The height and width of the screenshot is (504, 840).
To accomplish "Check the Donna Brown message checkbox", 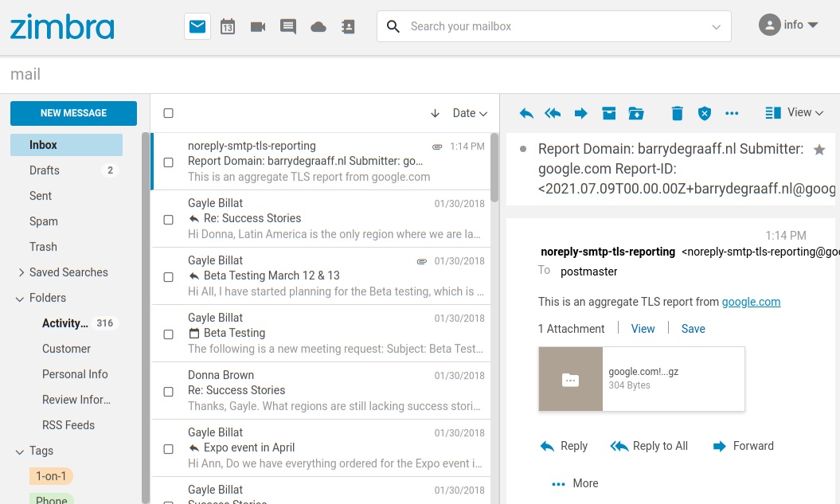I will coord(168,392).
